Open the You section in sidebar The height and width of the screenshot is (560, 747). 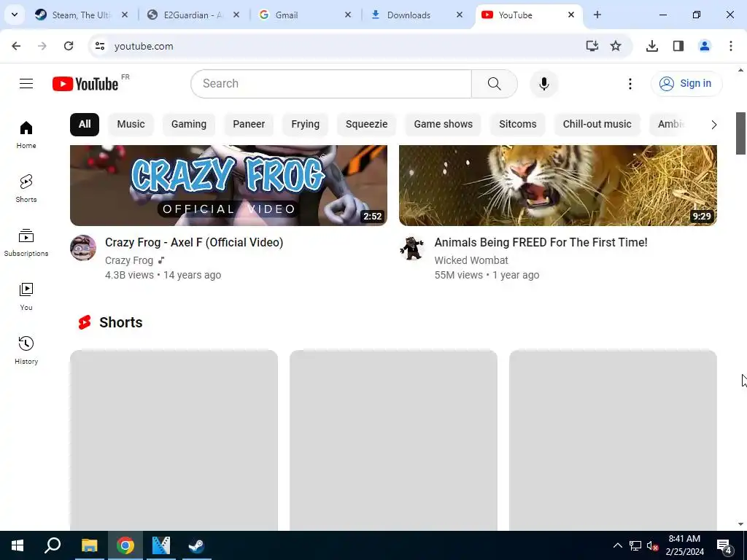[x=26, y=296]
